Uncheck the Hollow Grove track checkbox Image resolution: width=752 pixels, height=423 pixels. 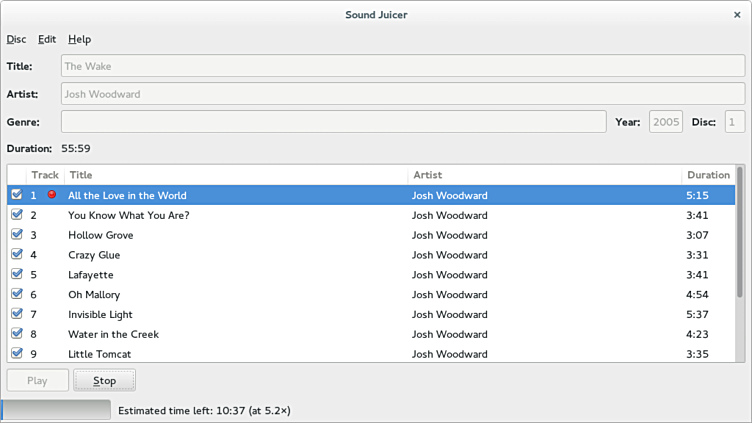16,235
